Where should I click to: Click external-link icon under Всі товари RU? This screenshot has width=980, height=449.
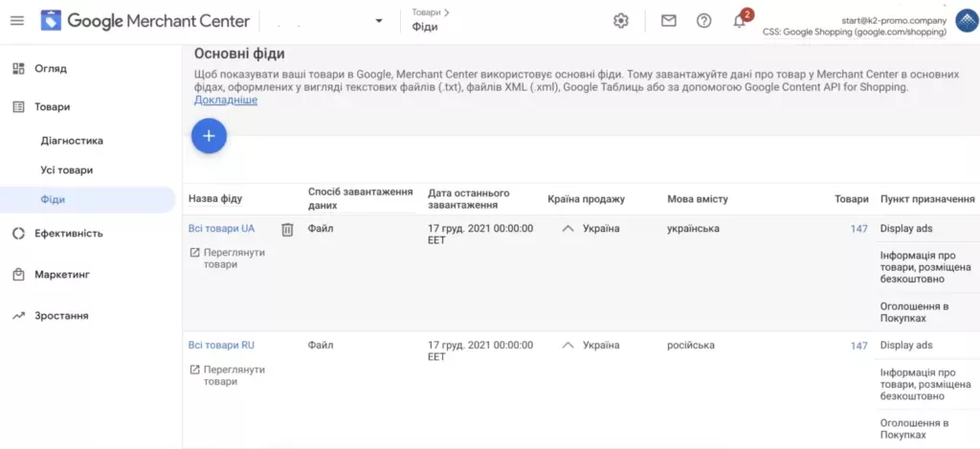[194, 370]
